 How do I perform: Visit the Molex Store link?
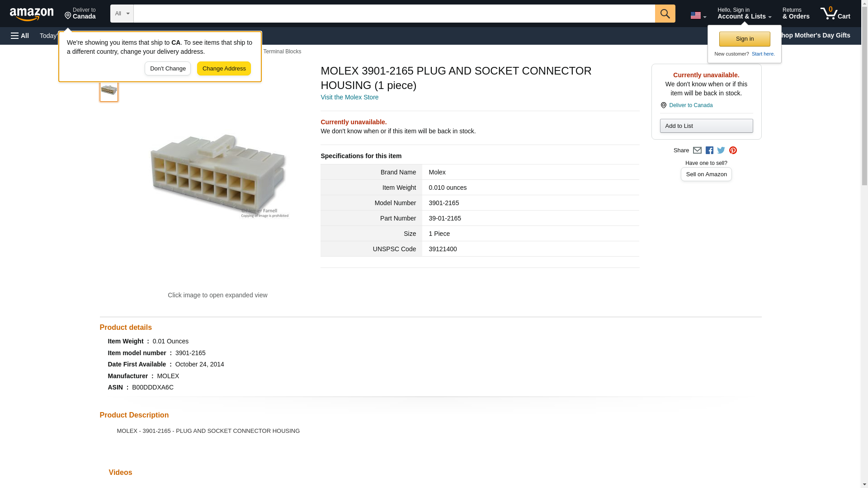(349, 97)
